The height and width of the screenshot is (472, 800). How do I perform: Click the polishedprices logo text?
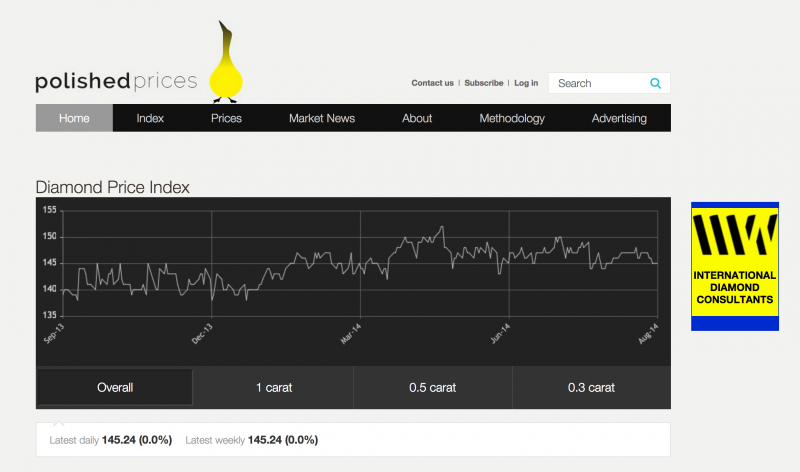[x=115, y=82]
